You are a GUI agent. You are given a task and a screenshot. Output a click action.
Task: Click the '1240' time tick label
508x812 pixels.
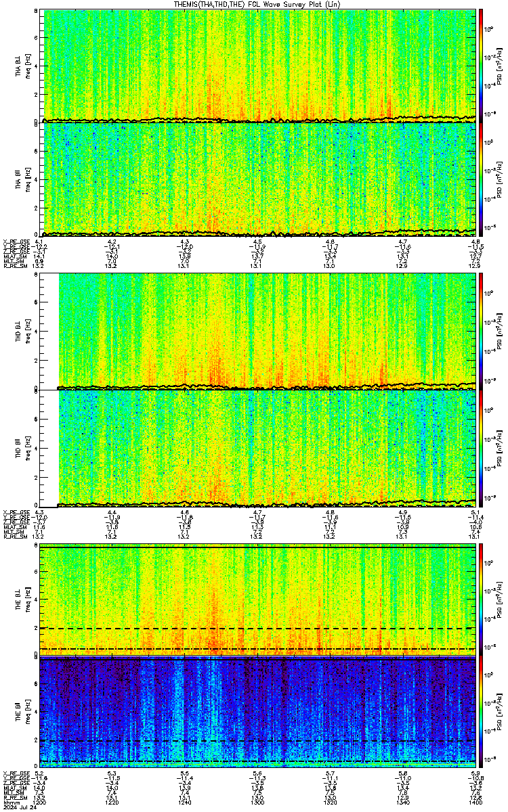pyautogui.click(x=185, y=803)
